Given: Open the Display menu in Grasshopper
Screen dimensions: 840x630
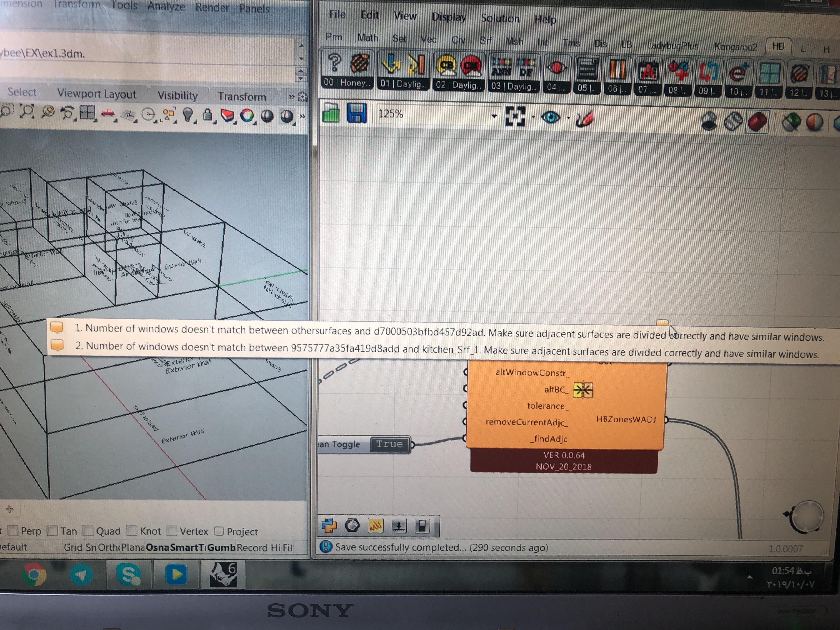Looking at the screenshot, I should (449, 17).
